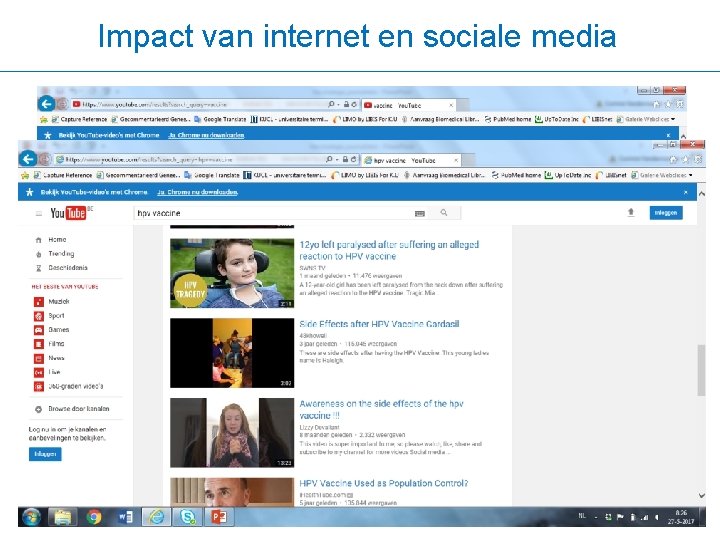Click the Games category icon
The image size is (720, 540).
pos(39,330)
